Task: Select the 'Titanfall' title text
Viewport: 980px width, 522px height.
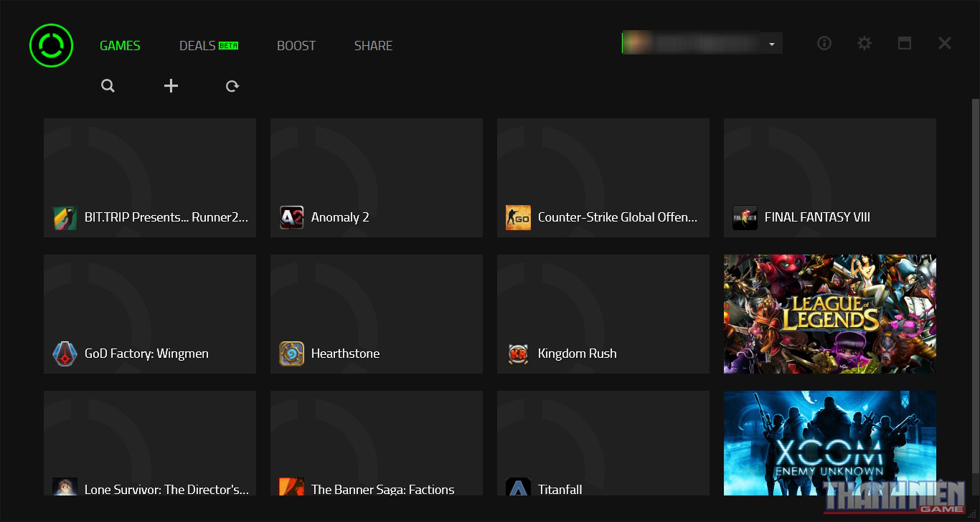Action: [x=560, y=490]
